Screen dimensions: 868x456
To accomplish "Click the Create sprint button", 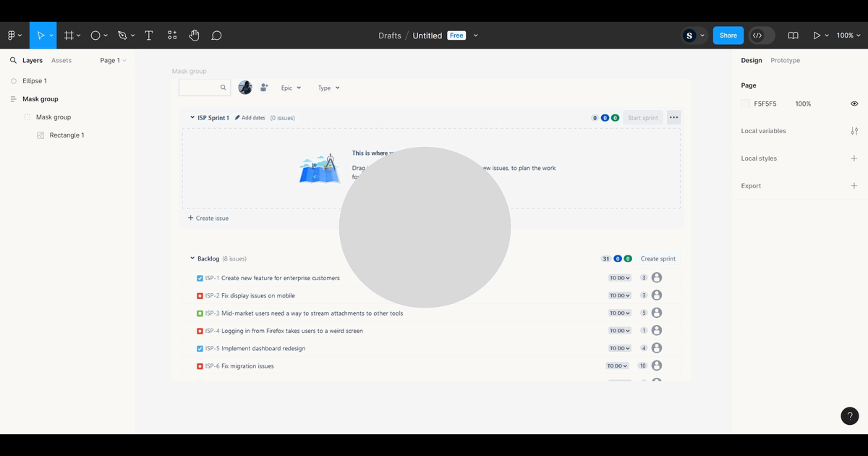I will (x=658, y=258).
